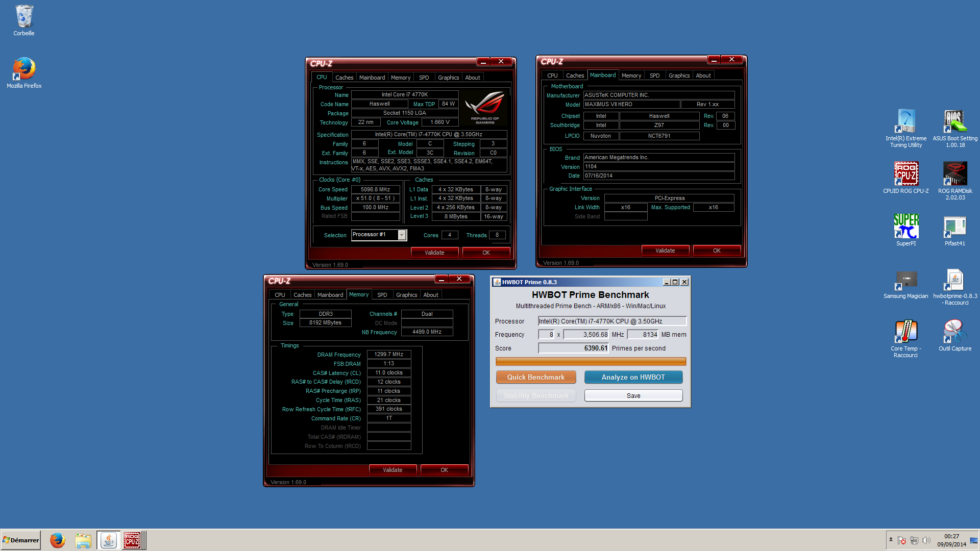Image resolution: width=980 pixels, height=551 pixels.
Task: Select CPU tab in Mainboard CPU-Z window
Action: click(552, 76)
